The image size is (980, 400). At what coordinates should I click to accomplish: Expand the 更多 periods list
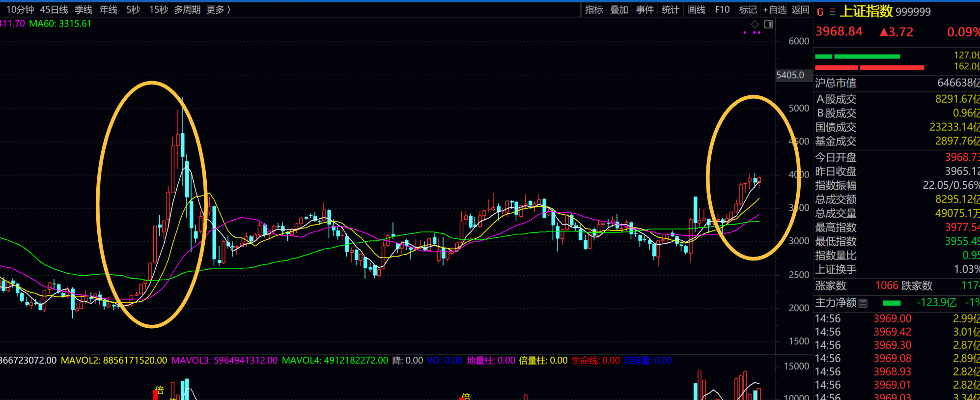(219, 10)
